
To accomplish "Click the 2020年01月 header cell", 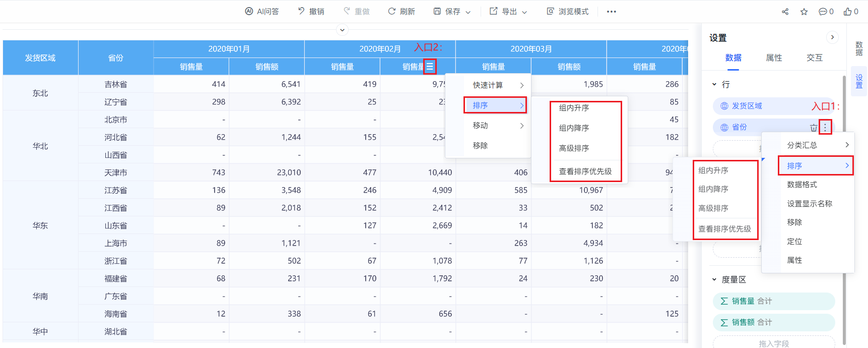I will (229, 49).
